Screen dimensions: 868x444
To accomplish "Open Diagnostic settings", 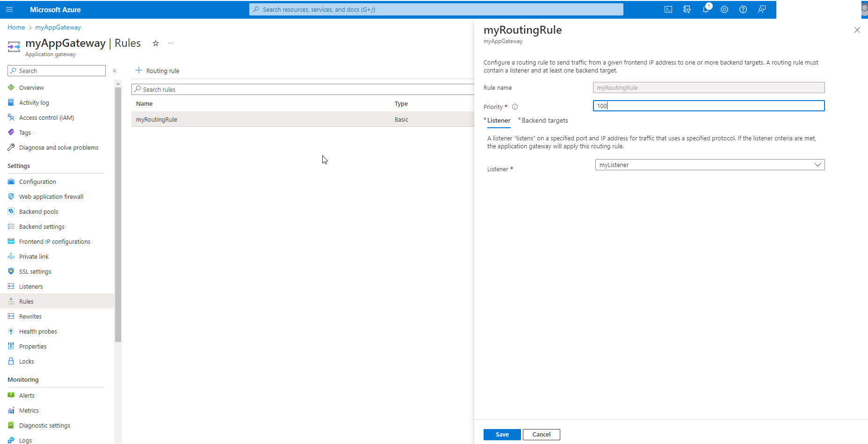I will (44, 425).
